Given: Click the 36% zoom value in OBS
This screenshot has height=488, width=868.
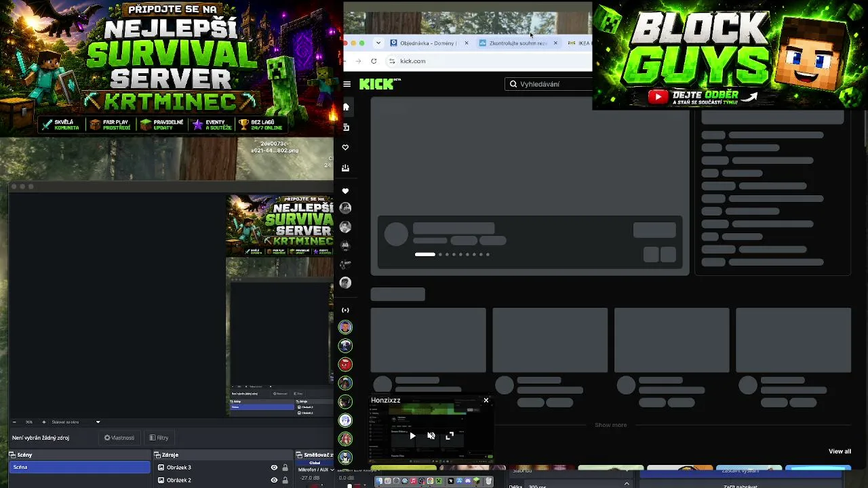Looking at the screenshot, I should [29, 422].
